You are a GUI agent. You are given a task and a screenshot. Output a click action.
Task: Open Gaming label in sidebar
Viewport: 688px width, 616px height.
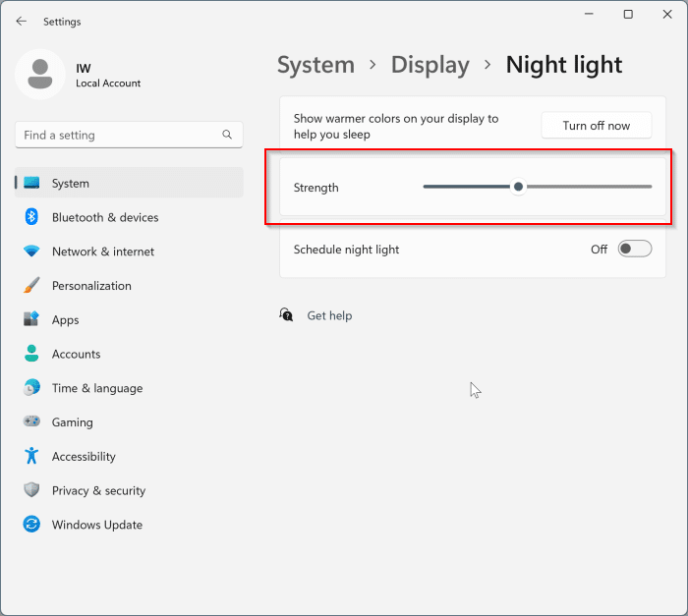pyautogui.click(x=73, y=422)
